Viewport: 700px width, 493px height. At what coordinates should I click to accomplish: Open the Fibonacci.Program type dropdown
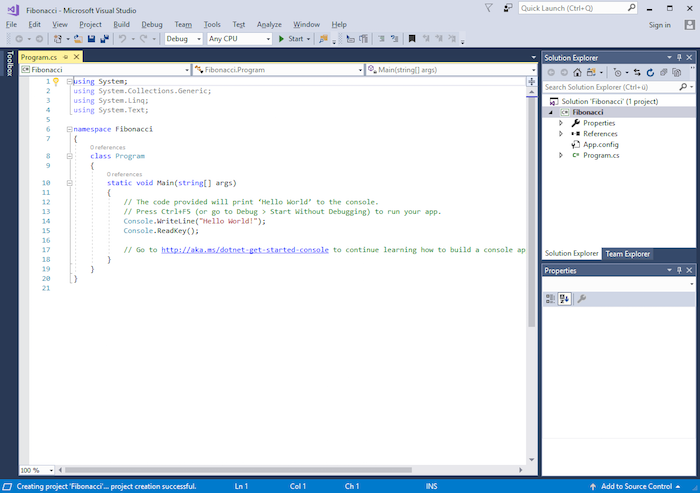click(x=278, y=70)
